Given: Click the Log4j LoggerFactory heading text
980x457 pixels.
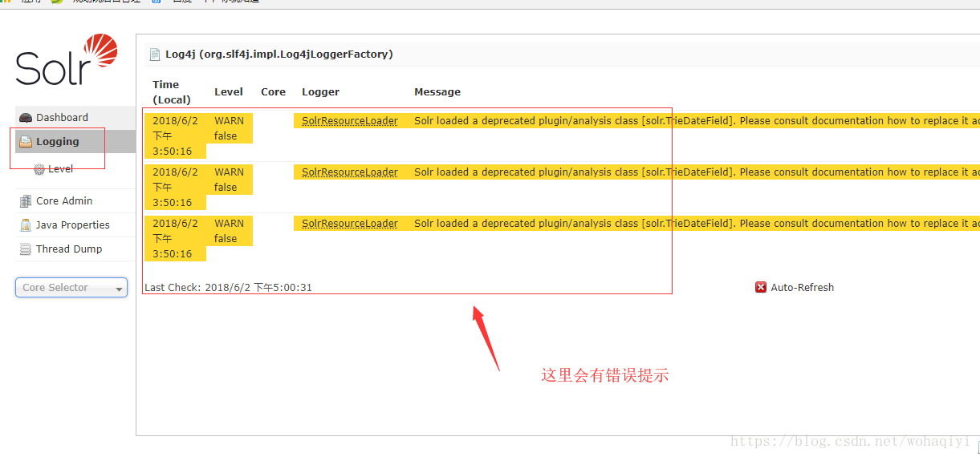Looking at the screenshot, I should pos(279,55).
